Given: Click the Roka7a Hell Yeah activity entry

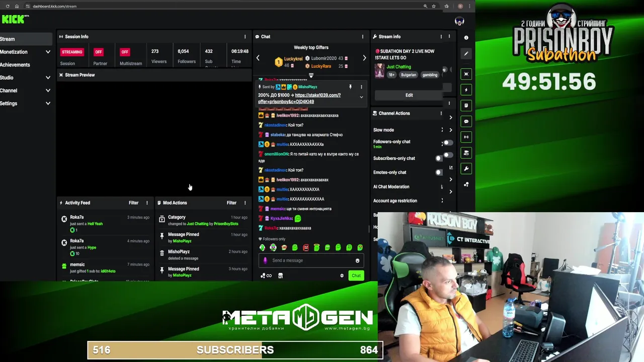Looking at the screenshot, I should 105,224.
